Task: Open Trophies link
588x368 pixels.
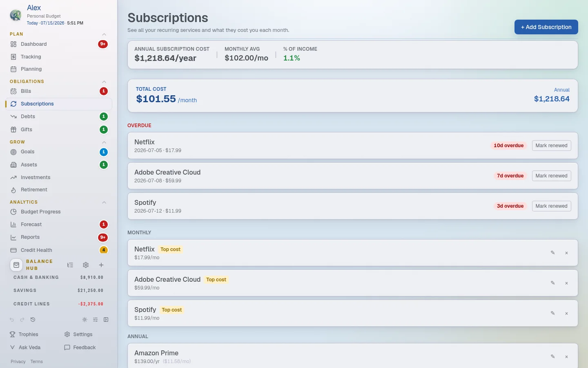Action: [x=24, y=334]
